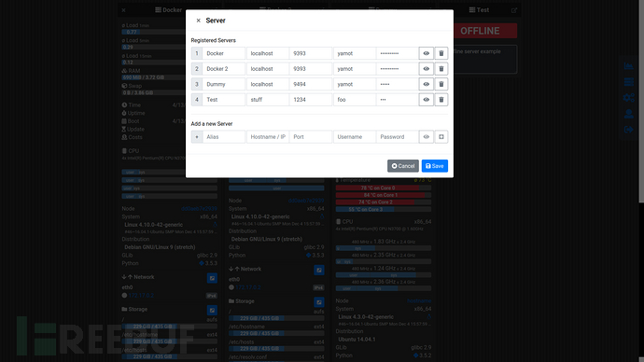644x362 pixels.
Task: Select row number 1 handle
Action: [x=197, y=53]
